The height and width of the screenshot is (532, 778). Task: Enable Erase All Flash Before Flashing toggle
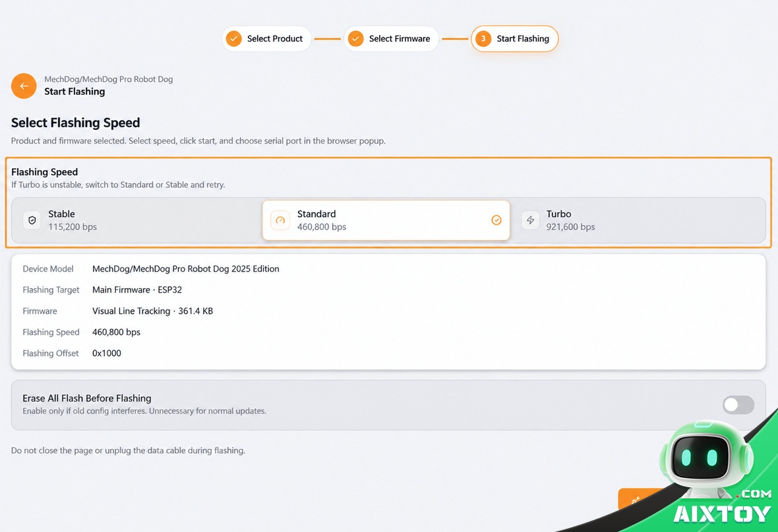point(738,405)
